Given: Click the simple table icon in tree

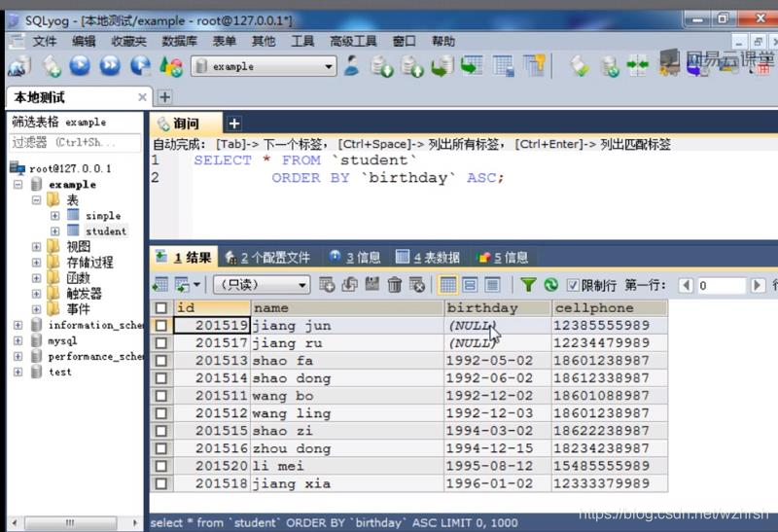Looking at the screenshot, I should click(73, 215).
